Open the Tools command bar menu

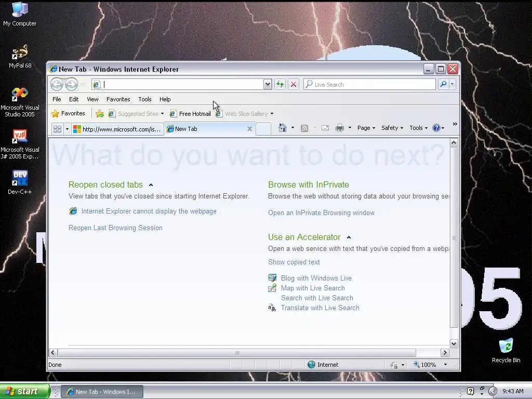[x=418, y=128]
